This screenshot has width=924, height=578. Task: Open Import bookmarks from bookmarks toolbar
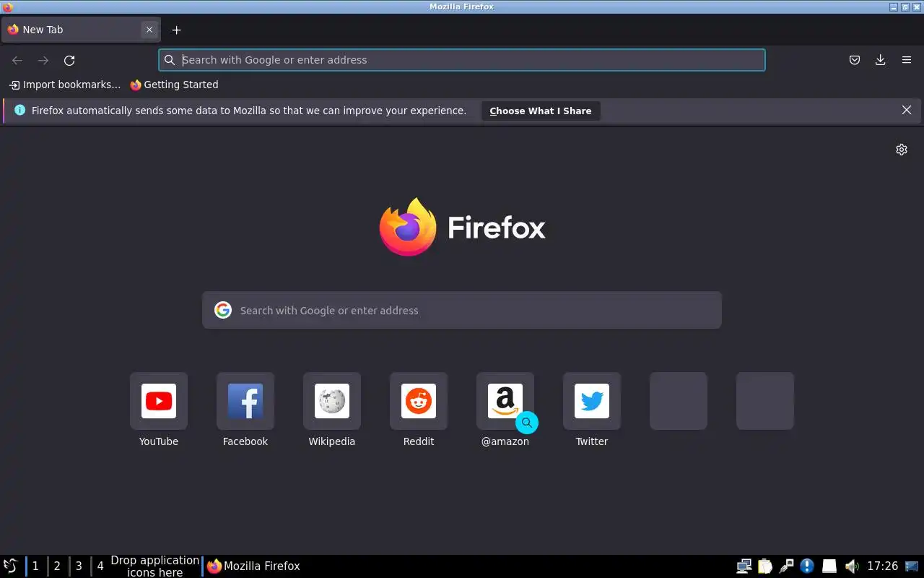coord(65,85)
